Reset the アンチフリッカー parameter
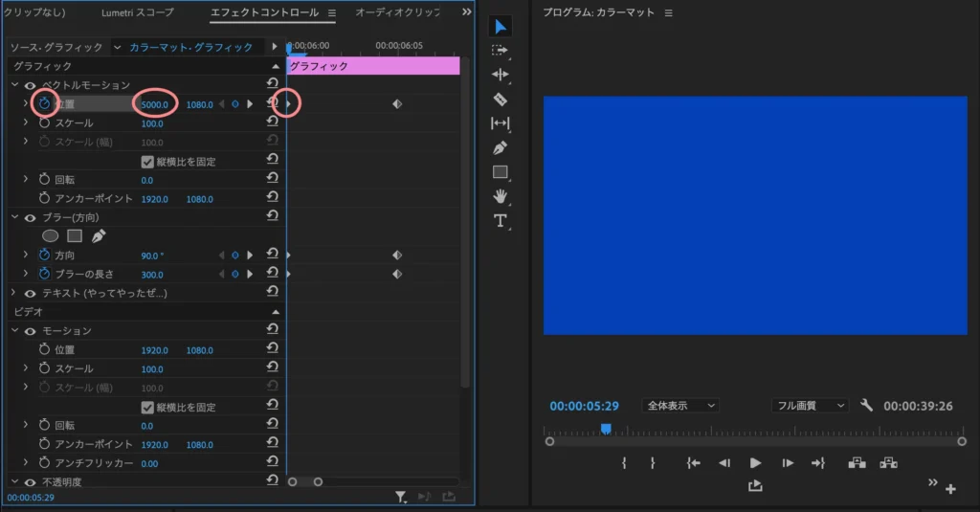 coord(273,461)
